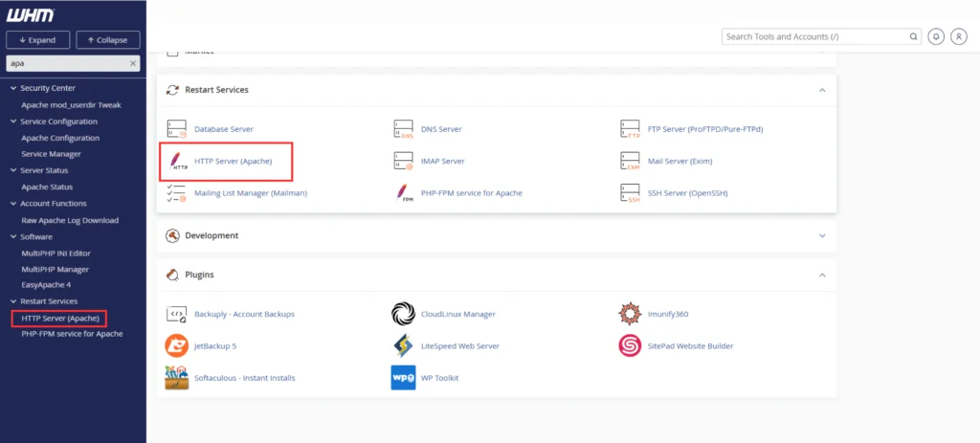Click the WP Toolkit blue icon
Image resolution: width=980 pixels, height=443 pixels.
tap(404, 377)
